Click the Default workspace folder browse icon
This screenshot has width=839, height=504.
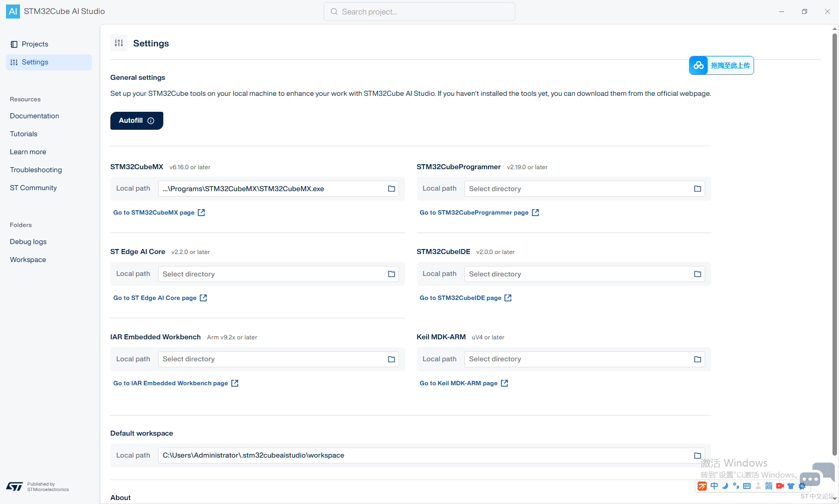(698, 456)
